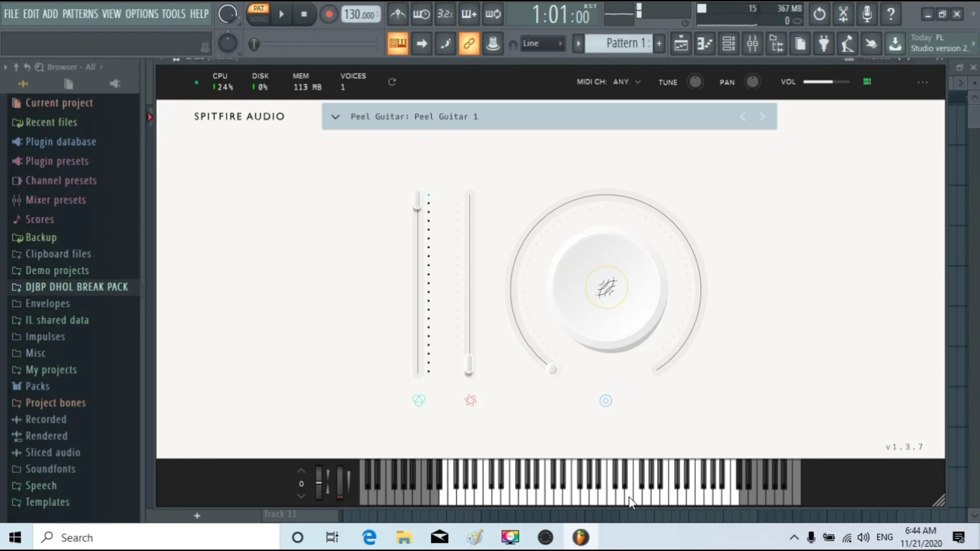Toggle PAT/SONG mode switch
Viewport: 980px width, 551px height.
coord(258,14)
